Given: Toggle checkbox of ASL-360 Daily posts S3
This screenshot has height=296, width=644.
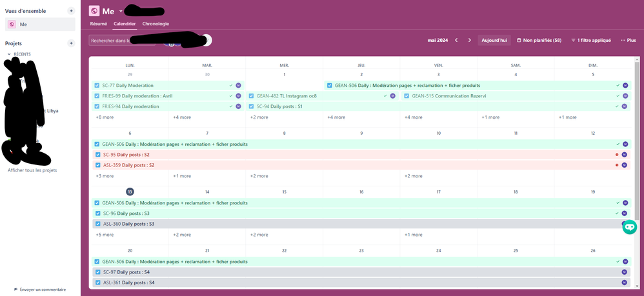Looking at the screenshot, I should pos(97,224).
